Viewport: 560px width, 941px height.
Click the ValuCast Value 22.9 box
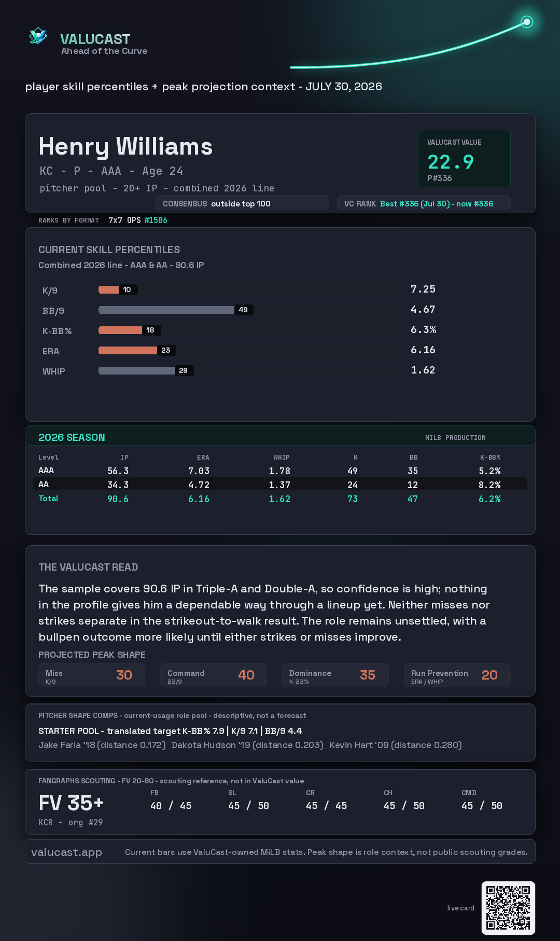pos(464,158)
